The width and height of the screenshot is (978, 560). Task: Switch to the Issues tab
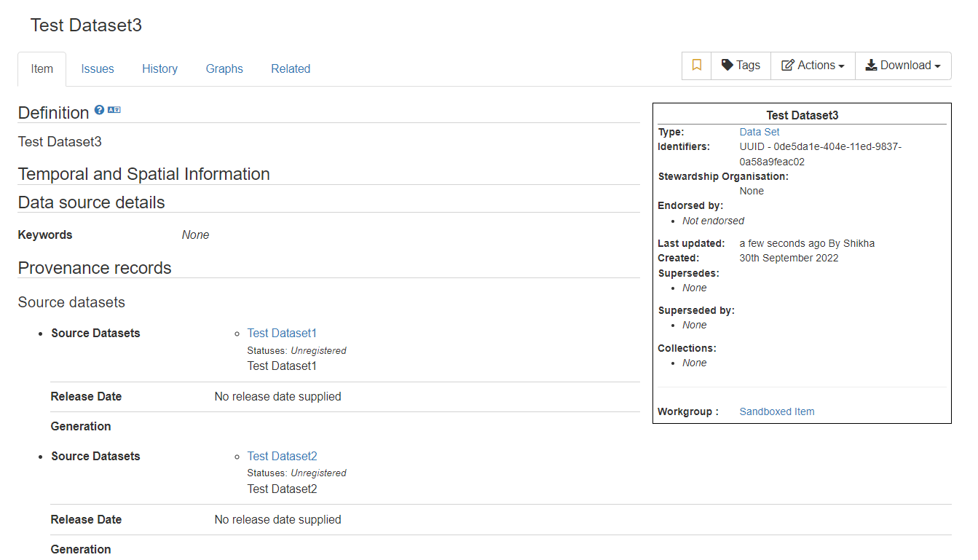click(98, 69)
